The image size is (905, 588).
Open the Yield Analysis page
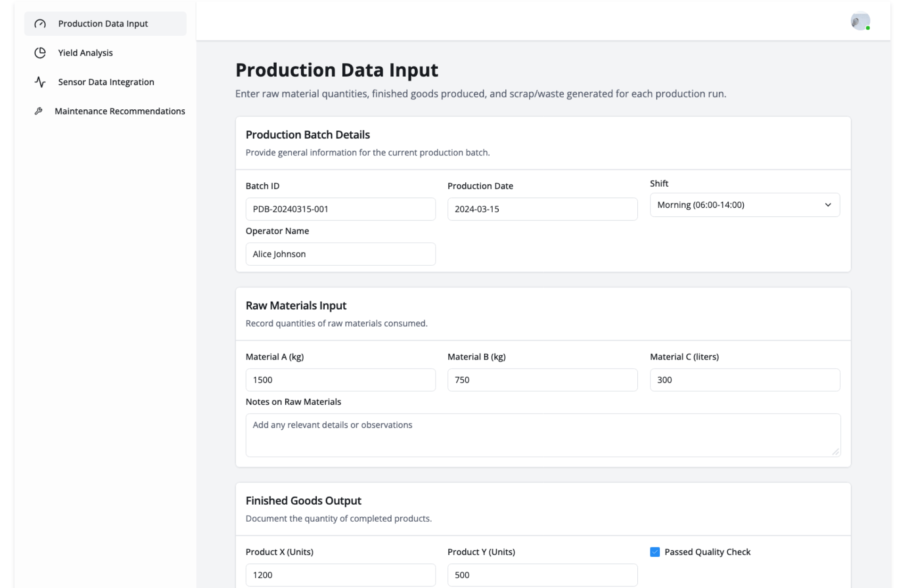coord(85,53)
